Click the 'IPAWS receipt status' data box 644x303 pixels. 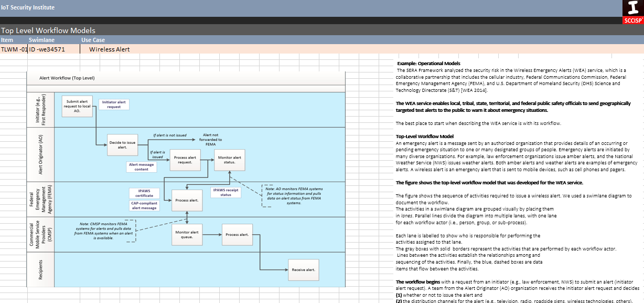[226, 192]
